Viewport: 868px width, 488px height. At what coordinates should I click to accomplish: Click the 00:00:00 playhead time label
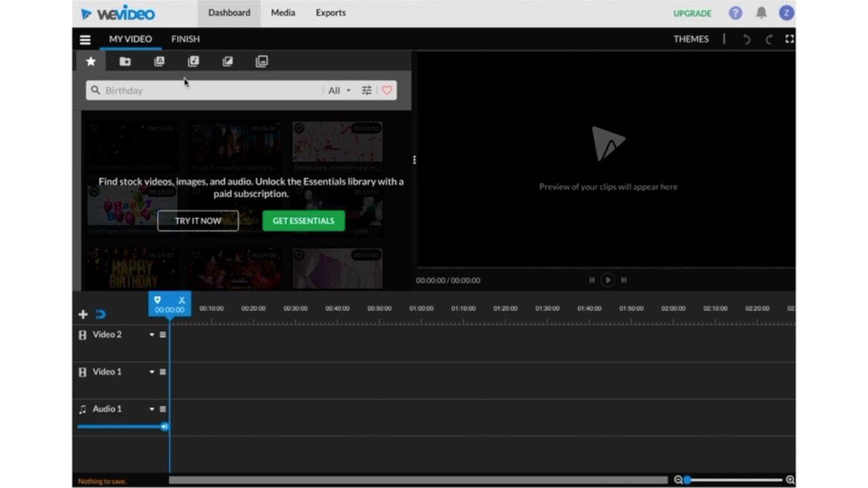point(170,310)
